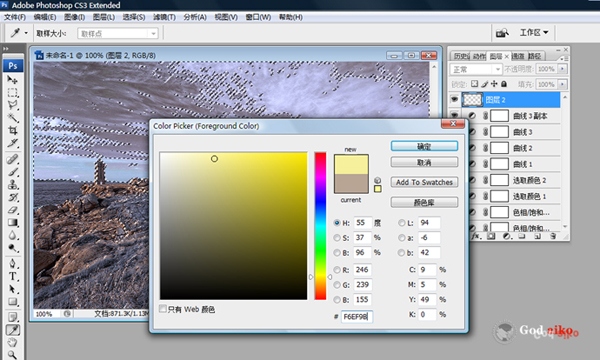Click the Ps logo atop the toolbox
The image size is (600, 360).
pyautogui.click(x=13, y=65)
